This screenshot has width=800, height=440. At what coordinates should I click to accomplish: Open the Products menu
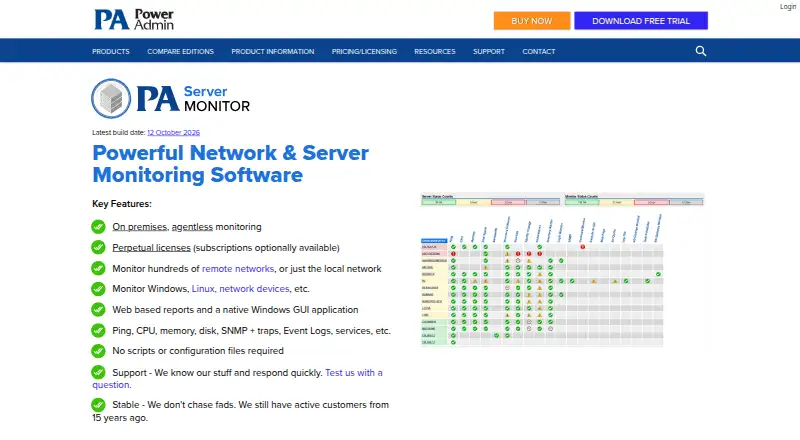[111, 52]
